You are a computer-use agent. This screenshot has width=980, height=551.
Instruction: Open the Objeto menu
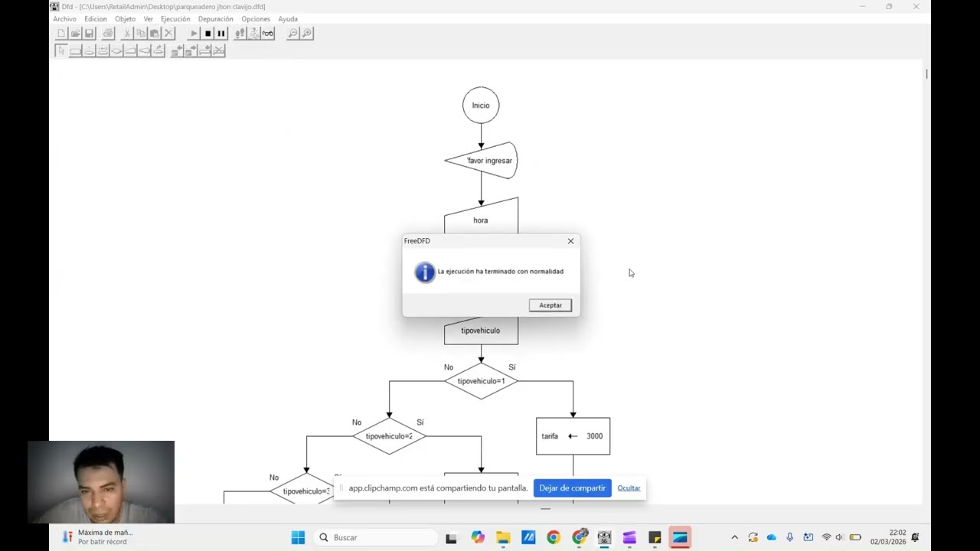pyautogui.click(x=125, y=18)
